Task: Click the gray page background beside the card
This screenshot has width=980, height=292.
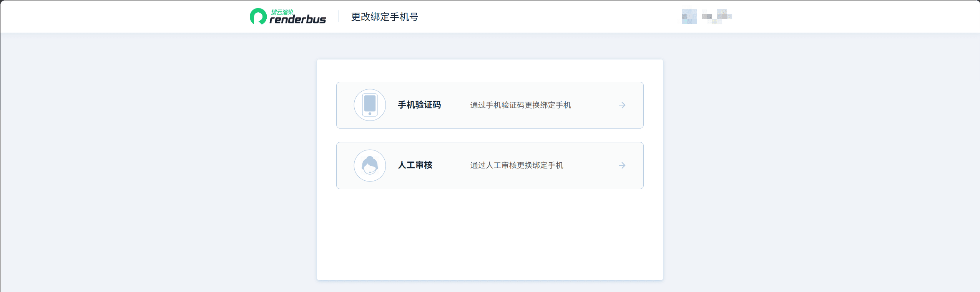Action: tap(158, 161)
